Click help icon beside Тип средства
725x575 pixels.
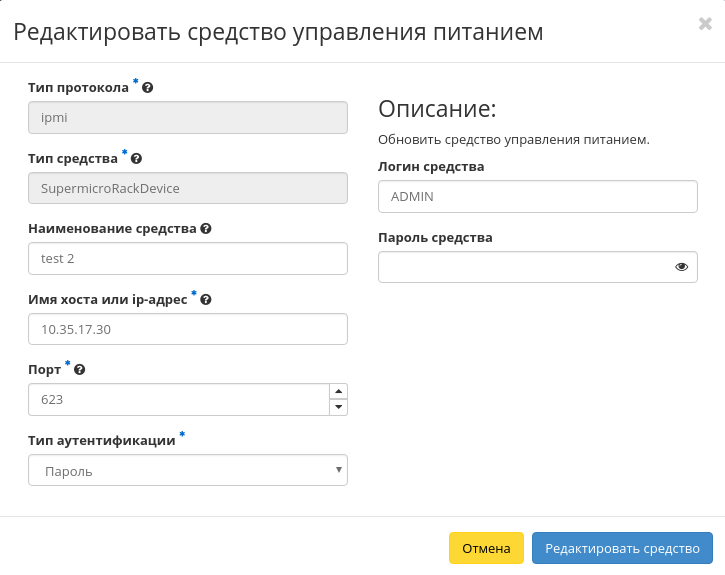pyautogui.click(x=136, y=158)
